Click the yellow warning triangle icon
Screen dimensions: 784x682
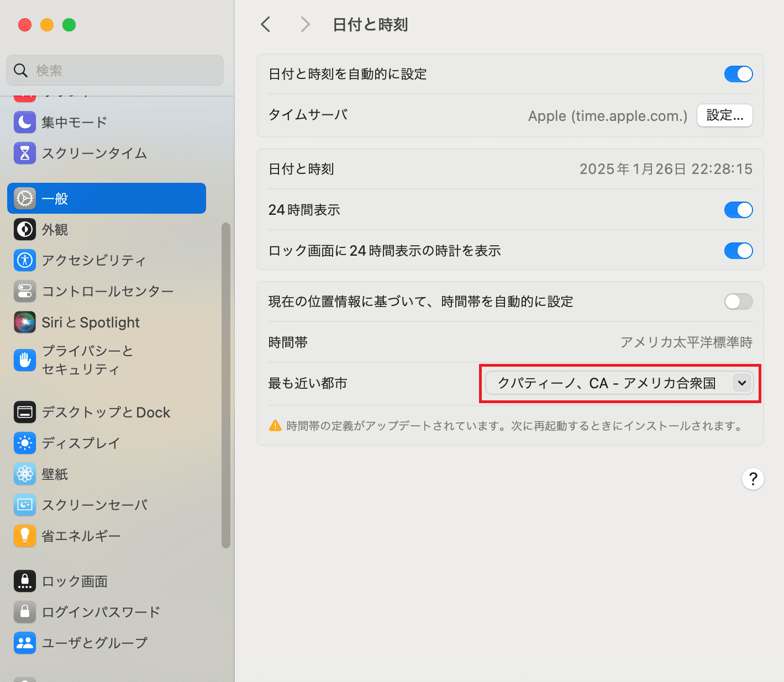point(275,425)
